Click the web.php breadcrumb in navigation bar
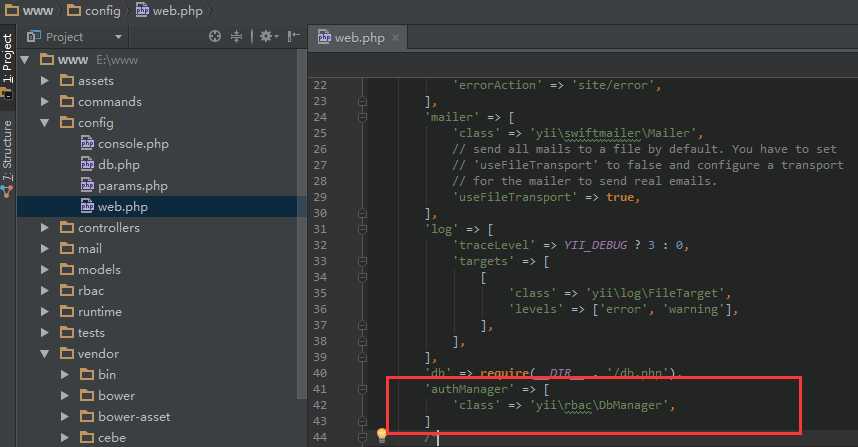The height and width of the screenshot is (447, 858). click(x=169, y=10)
